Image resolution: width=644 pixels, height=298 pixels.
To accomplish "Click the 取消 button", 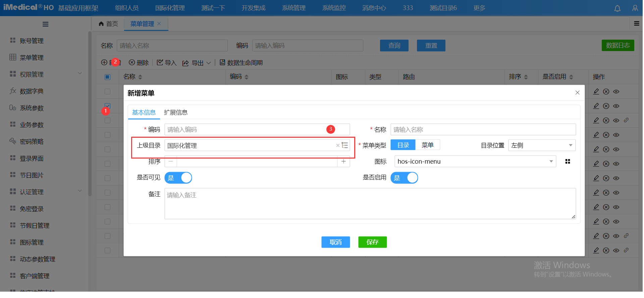I will (x=335, y=242).
